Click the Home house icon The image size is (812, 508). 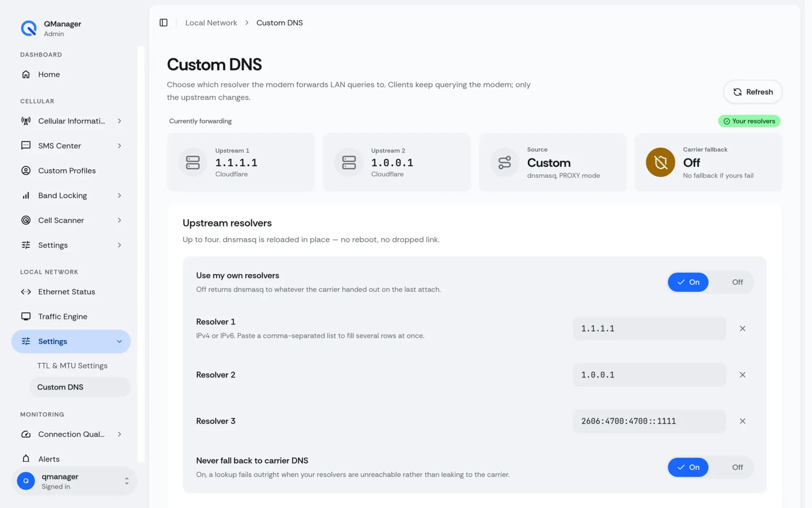point(26,74)
